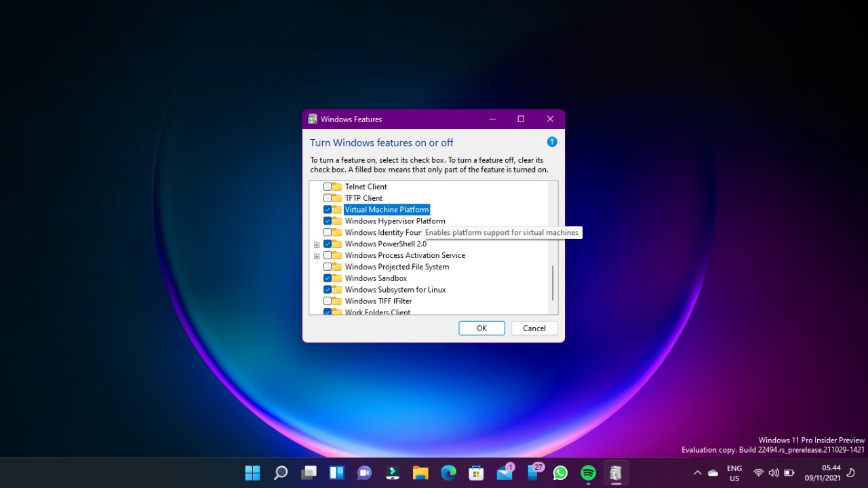Open the Widgets panel

[x=337, y=472]
